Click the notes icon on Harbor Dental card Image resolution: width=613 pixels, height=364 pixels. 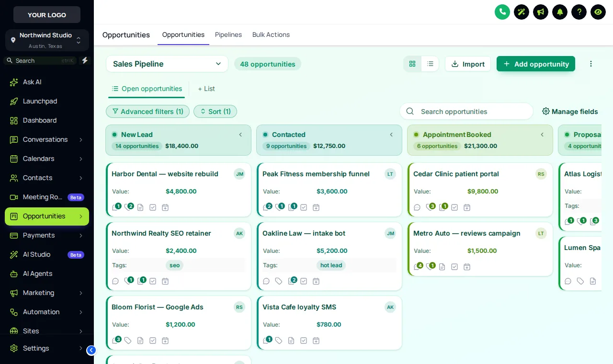coord(140,207)
